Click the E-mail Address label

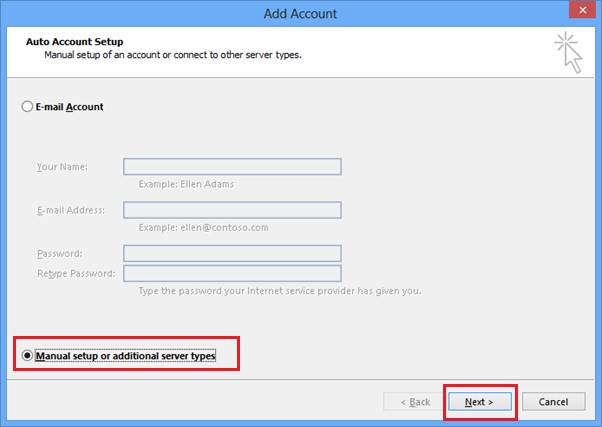(x=71, y=210)
